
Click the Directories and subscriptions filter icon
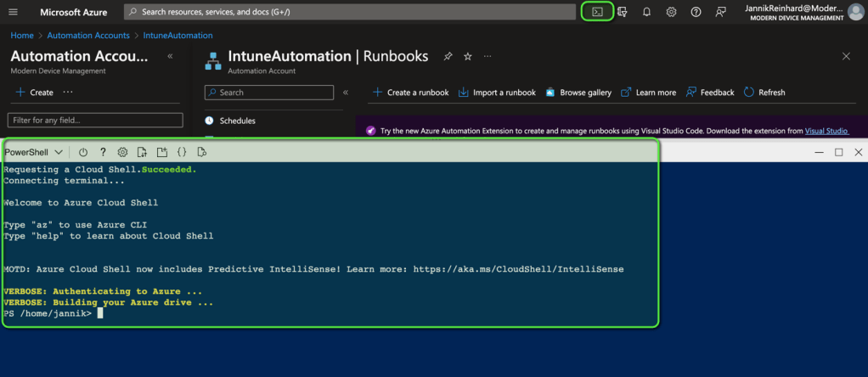pyautogui.click(x=623, y=12)
